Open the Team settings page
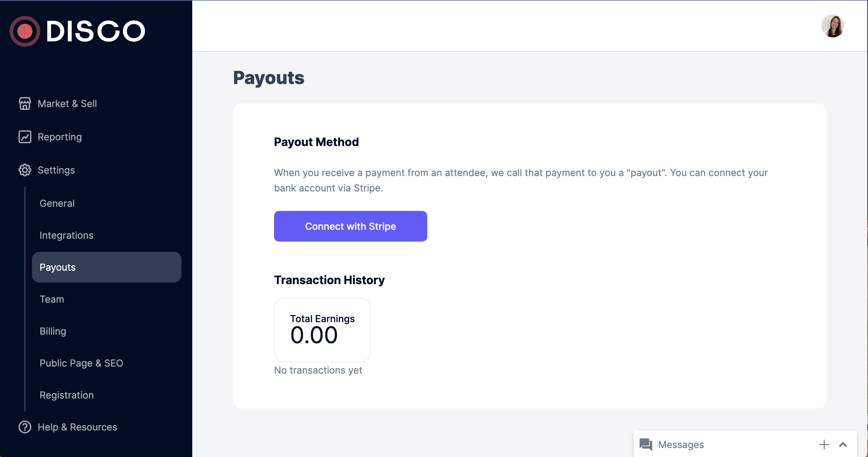This screenshot has width=868, height=457. coord(52,299)
